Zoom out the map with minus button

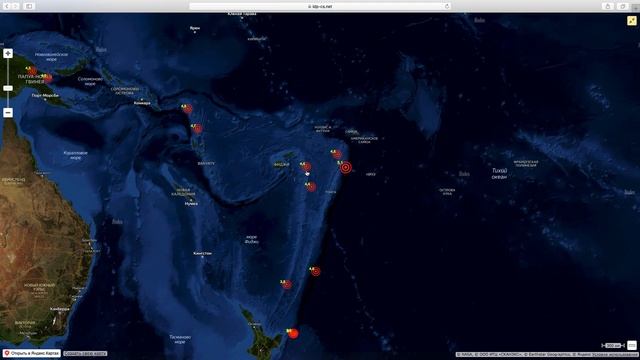(x=8, y=113)
